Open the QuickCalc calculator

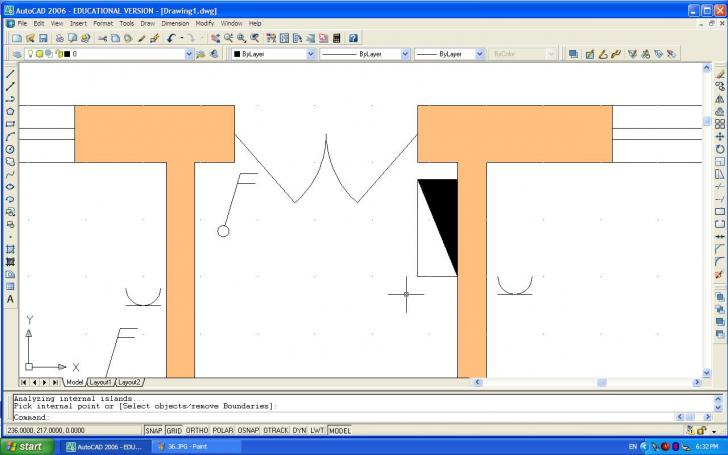coord(337,38)
